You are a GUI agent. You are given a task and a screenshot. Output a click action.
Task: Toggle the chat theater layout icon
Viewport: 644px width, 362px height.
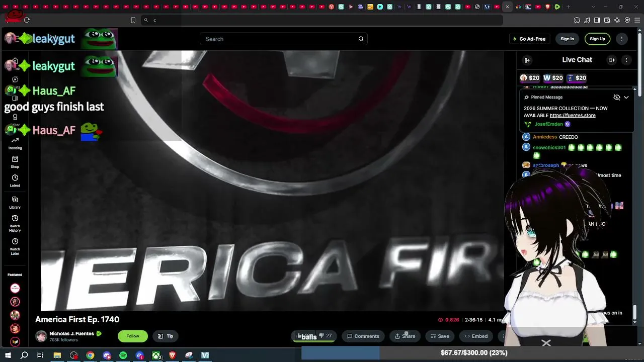pos(611,60)
